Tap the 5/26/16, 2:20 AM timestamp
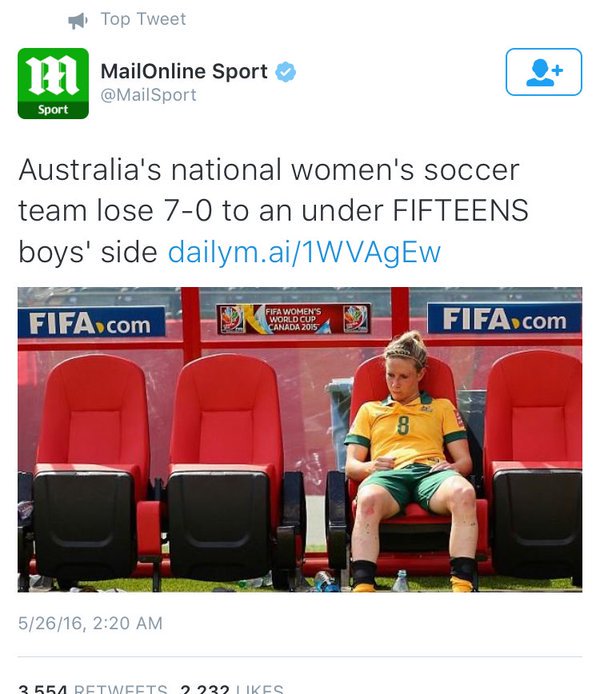The width and height of the screenshot is (600, 694). tap(90, 623)
